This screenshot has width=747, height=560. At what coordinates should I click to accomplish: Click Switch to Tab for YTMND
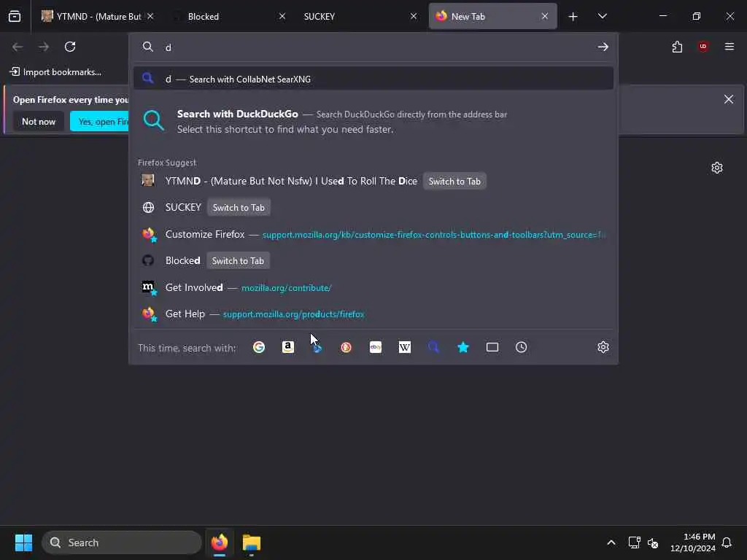pyautogui.click(x=454, y=182)
